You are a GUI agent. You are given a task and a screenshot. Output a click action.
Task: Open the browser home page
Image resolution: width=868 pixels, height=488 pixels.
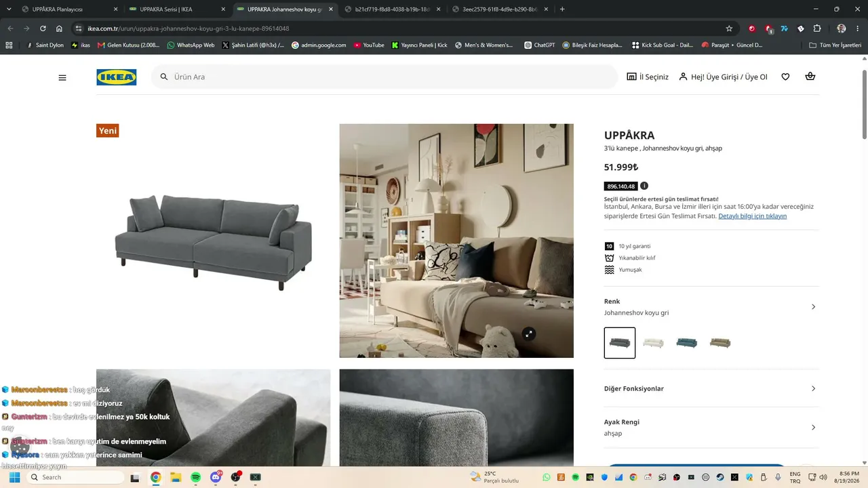pyautogui.click(x=59, y=28)
